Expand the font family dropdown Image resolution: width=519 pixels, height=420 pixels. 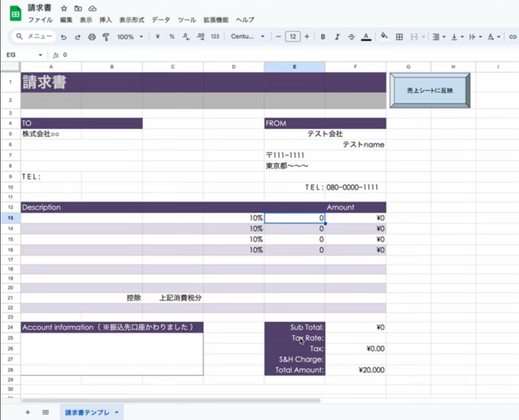[x=247, y=37]
